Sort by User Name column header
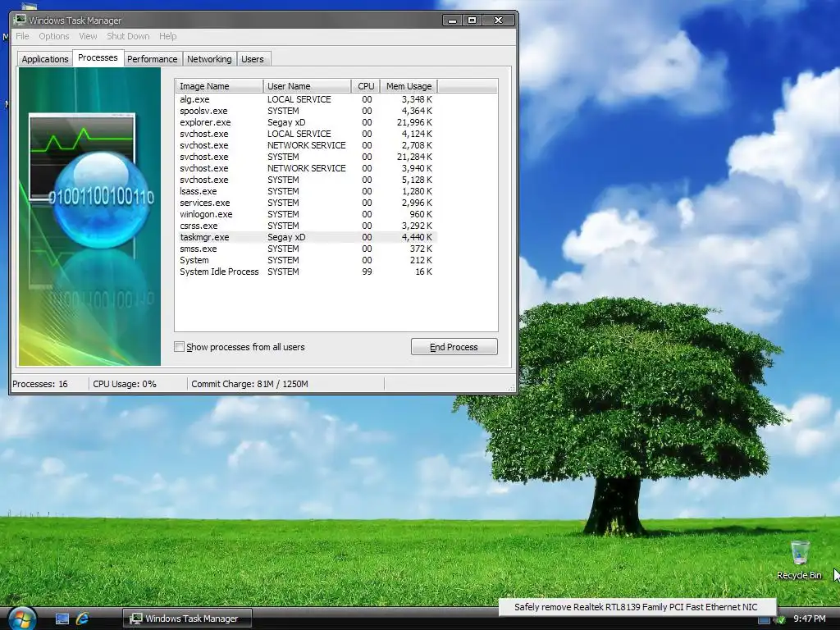Viewport: 840px width, 630px height. [307, 85]
